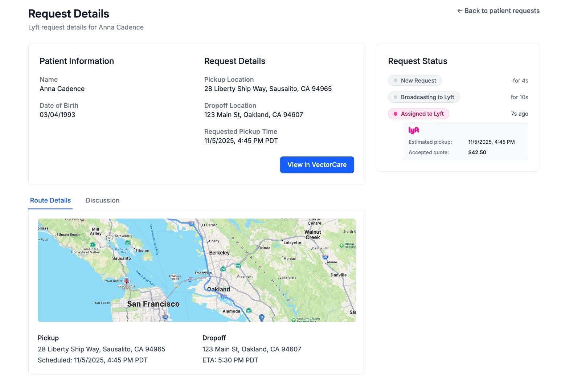Click the Highway 101 shield on map

click(109, 238)
